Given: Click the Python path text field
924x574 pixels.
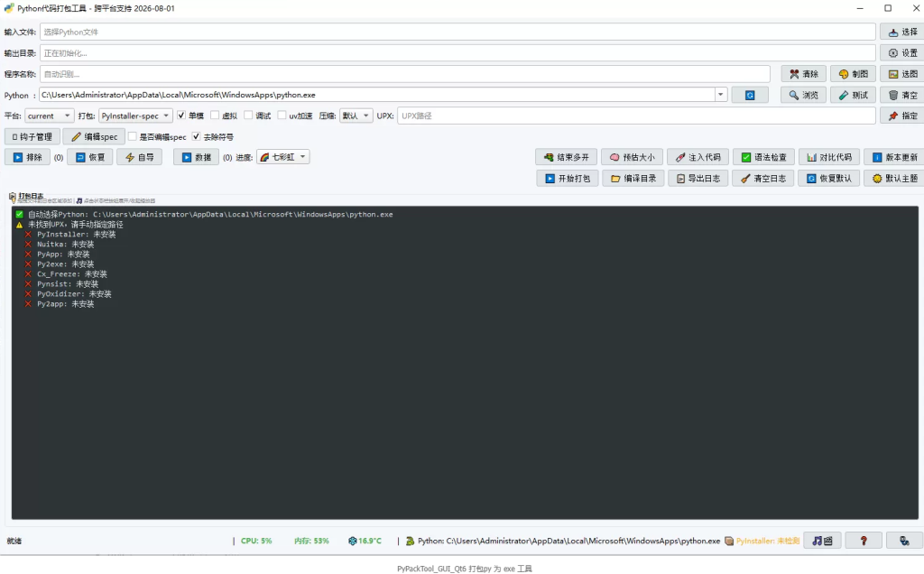Looking at the screenshot, I should (376, 95).
